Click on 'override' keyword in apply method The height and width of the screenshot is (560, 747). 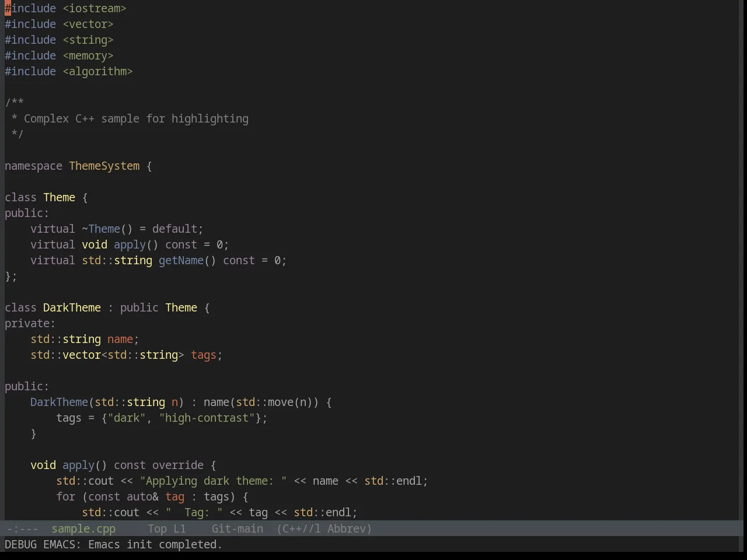[x=178, y=466]
